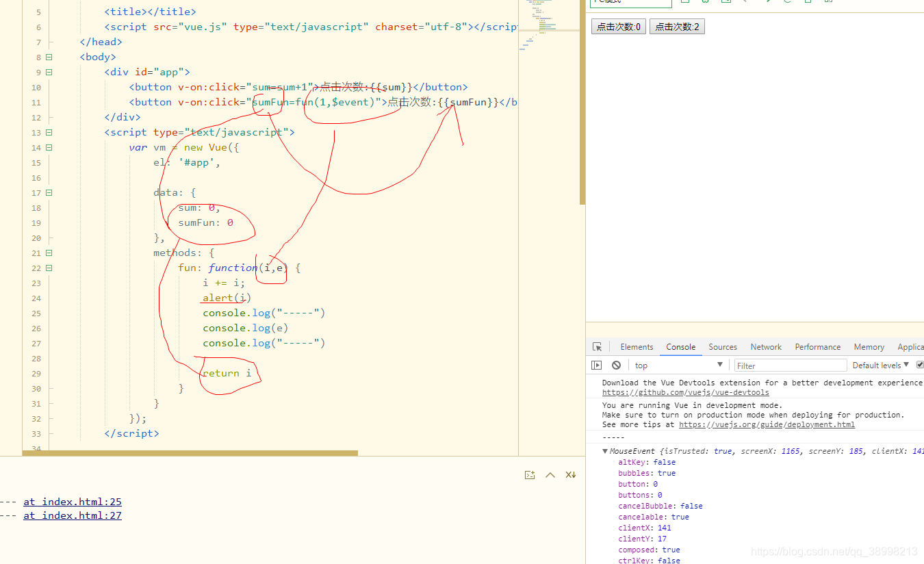Follow the at index.html:27 link
Image resolution: width=924 pixels, height=564 pixels.
[73, 515]
